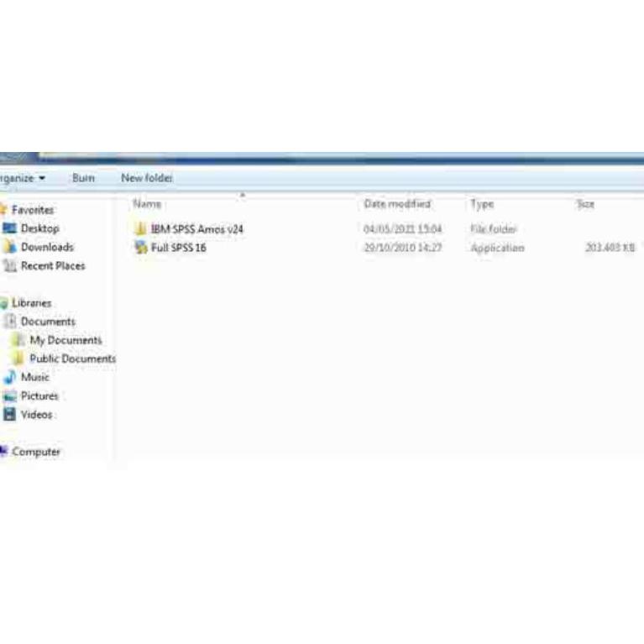Open the Organize dropdown menu

coord(22,178)
